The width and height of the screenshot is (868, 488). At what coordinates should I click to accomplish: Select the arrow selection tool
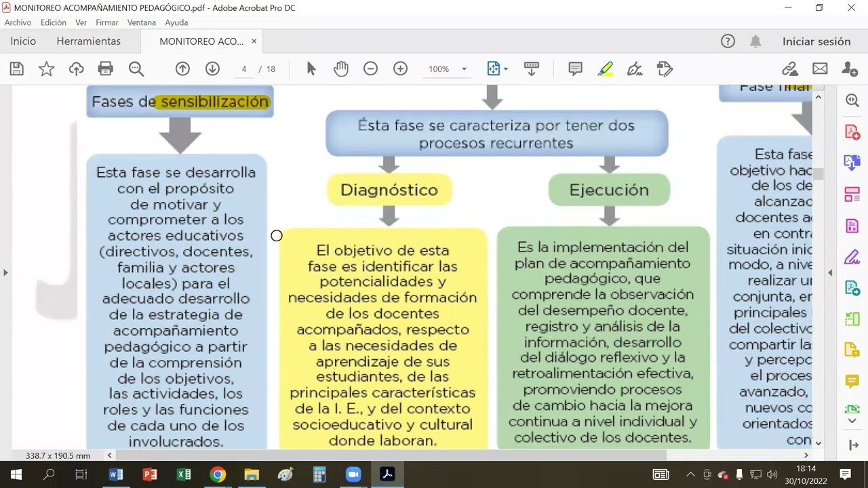tap(311, 68)
